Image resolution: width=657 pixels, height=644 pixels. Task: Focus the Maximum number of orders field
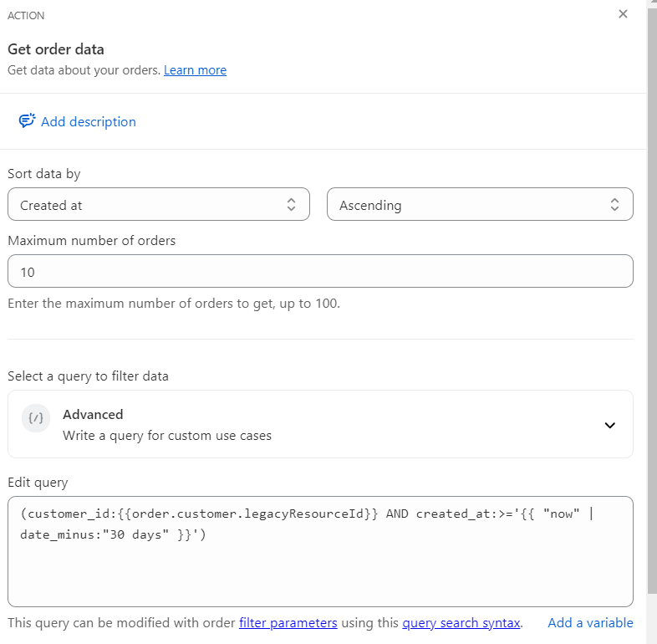(x=320, y=272)
